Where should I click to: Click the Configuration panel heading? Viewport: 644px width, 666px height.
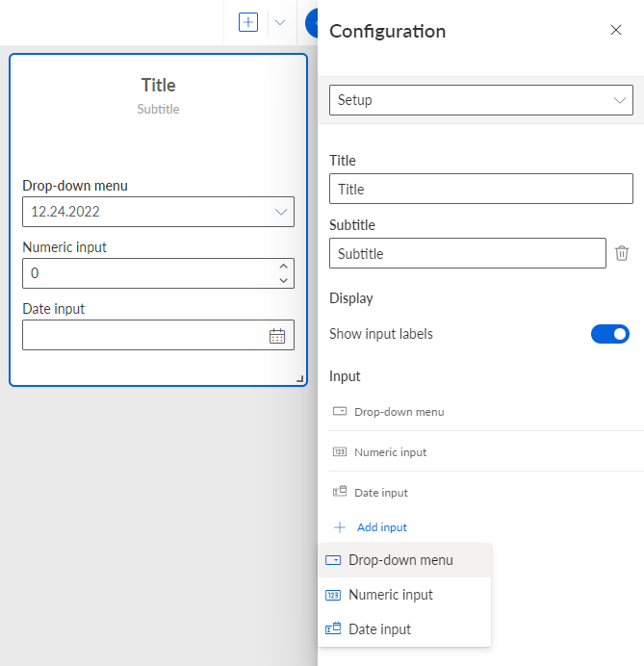pos(387,32)
